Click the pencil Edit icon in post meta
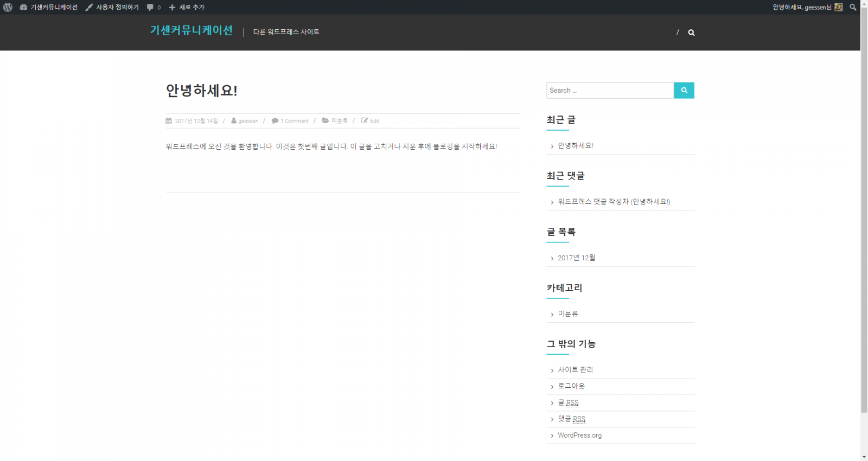The height and width of the screenshot is (461, 868). 365,120
